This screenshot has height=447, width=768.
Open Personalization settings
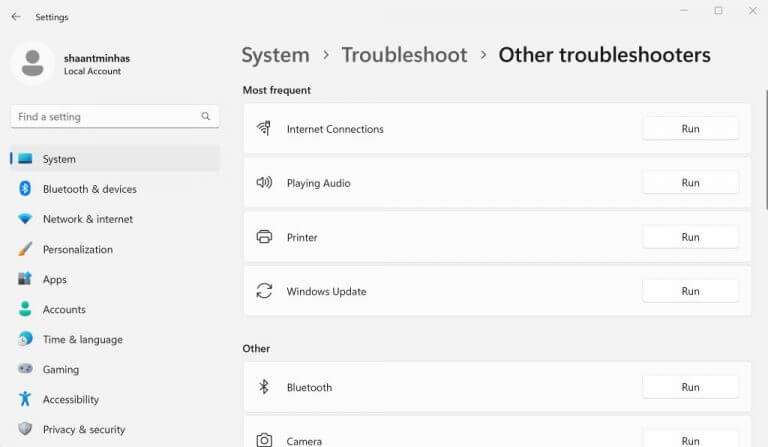115,249
